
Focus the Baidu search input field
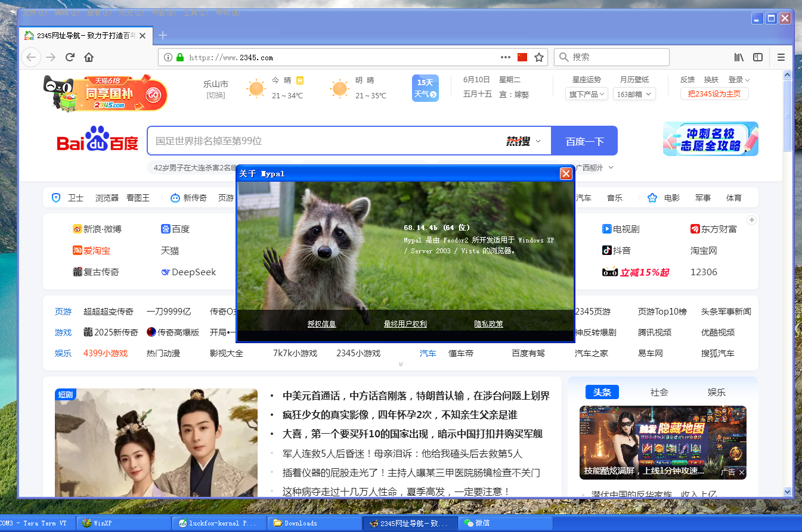(x=325, y=141)
